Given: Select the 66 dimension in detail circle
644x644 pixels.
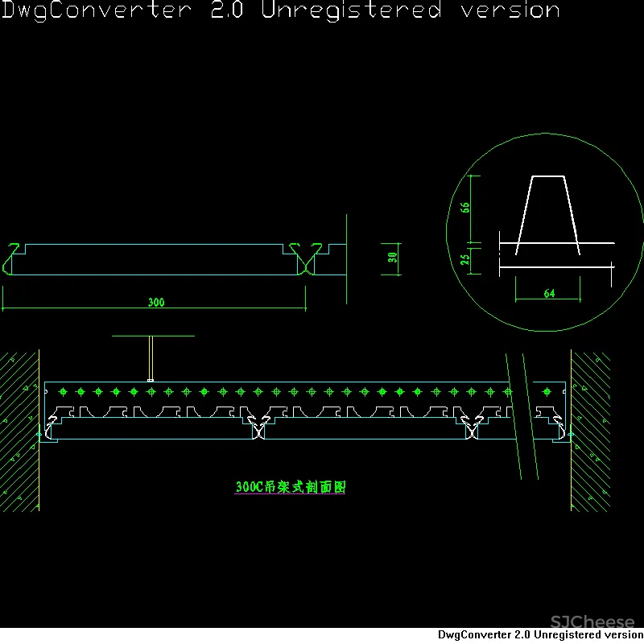Looking at the screenshot, I should click(465, 207).
